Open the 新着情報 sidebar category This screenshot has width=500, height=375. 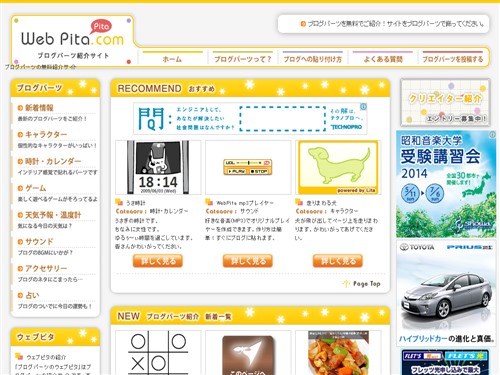[39, 108]
